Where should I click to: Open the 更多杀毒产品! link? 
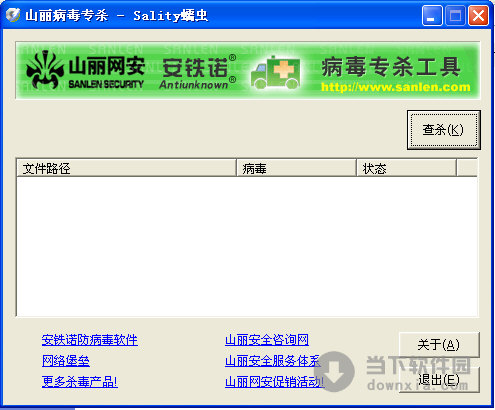80,382
